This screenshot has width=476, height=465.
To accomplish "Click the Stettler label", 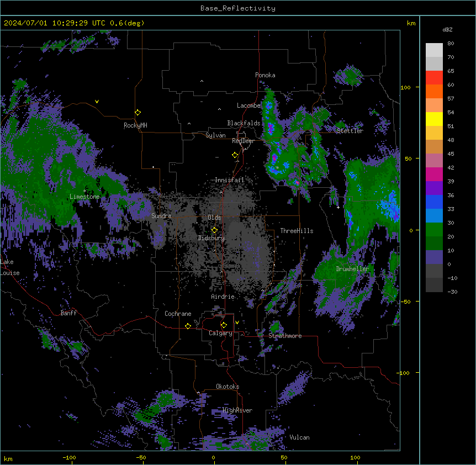I will [350, 131].
